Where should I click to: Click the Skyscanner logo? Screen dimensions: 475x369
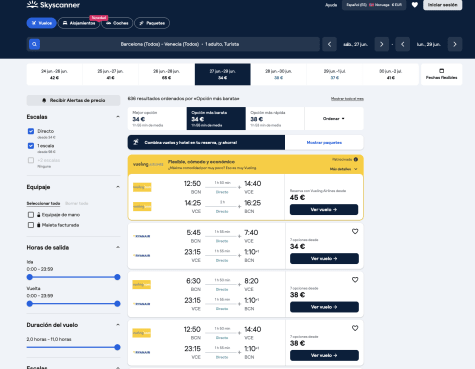(53, 5)
